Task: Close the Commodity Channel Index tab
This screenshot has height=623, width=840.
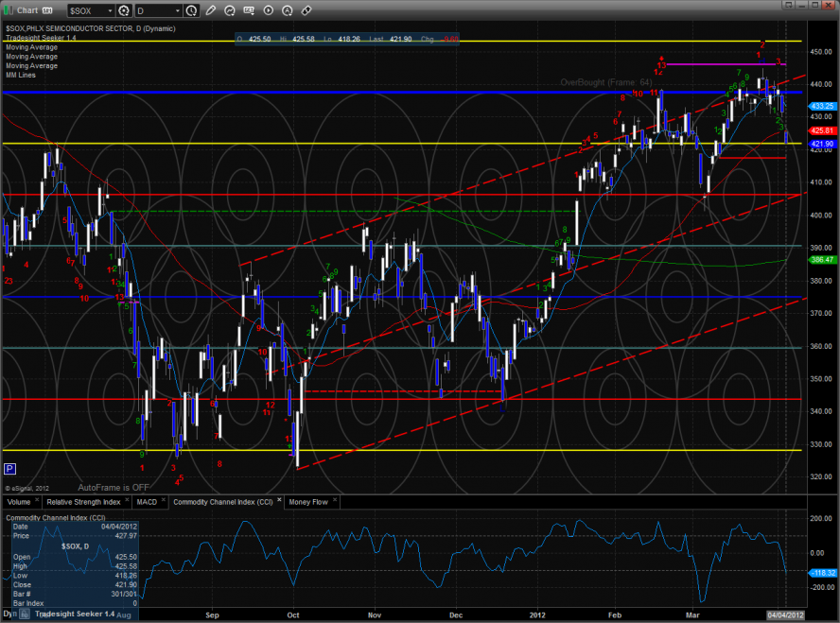Action: [279, 501]
